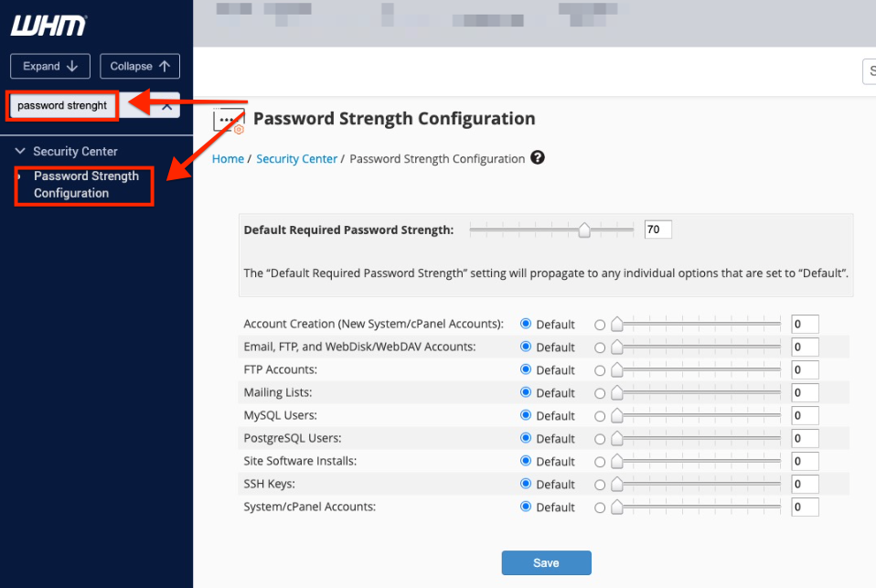This screenshot has width=876, height=588.
Task: Open Password Strength Configuration in sidebar
Action: tap(86, 185)
